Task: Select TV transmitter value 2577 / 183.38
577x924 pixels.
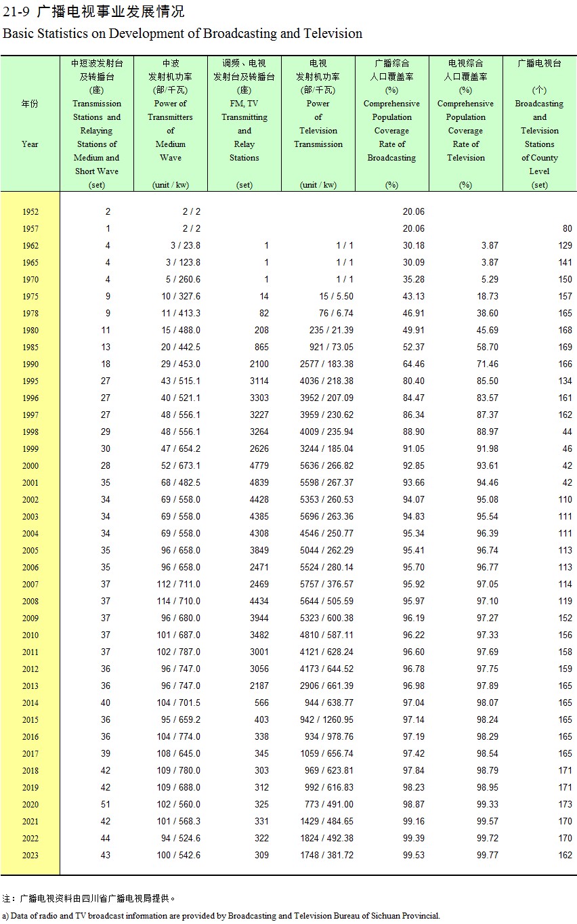Action: pyautogui.click(x=326, y=364)
